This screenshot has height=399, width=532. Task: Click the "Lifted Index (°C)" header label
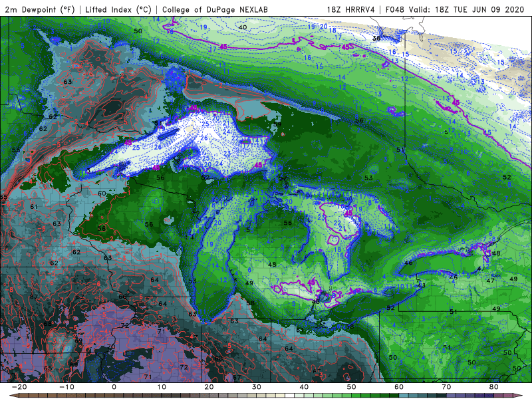coord(118,10)
